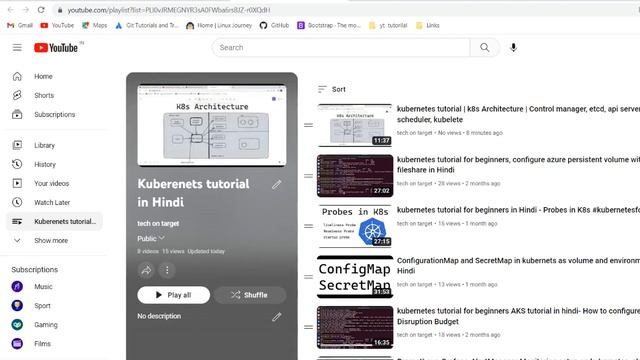Click the YouTube logo
The width and height of the screenshot is (640, 360).
tap(56, 48)
